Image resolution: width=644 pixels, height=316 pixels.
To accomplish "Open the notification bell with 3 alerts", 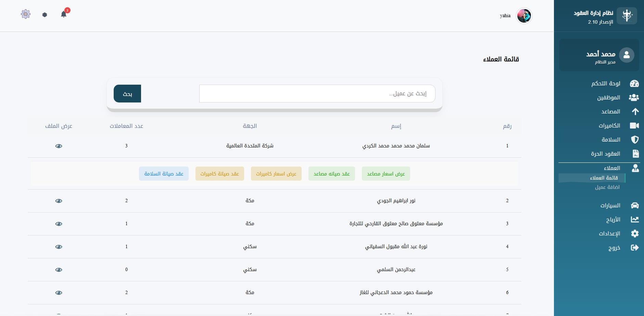I will tap(64, 14).
